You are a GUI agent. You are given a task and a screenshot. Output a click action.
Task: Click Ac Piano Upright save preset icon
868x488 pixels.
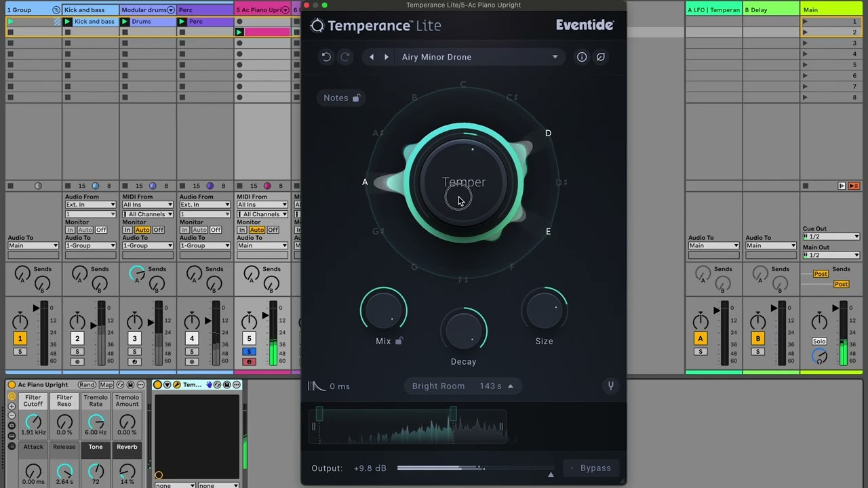click(130, 385)
